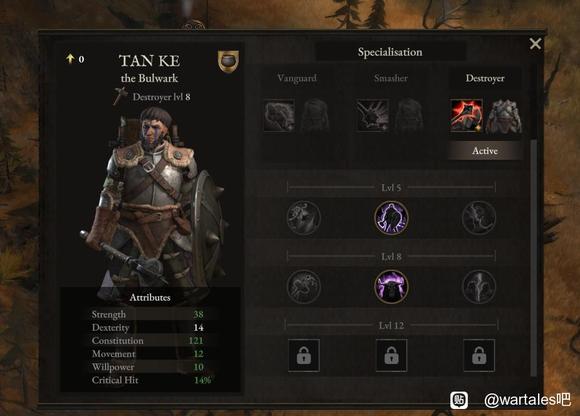Viewport: 580px width, 416px height.
Task: Select the Vanguard skill icon
Action: point(279,115)
